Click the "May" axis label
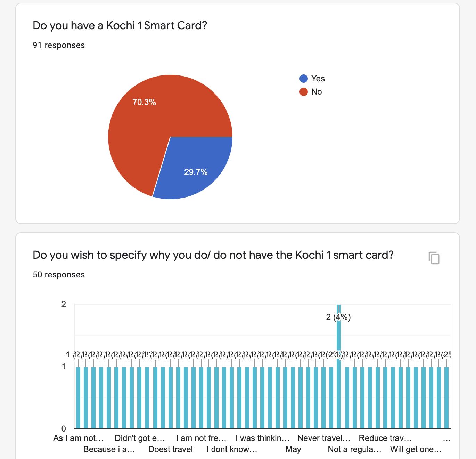Image resolution: width=476 pixels, height=459 pixels. [x=293, y=449]
